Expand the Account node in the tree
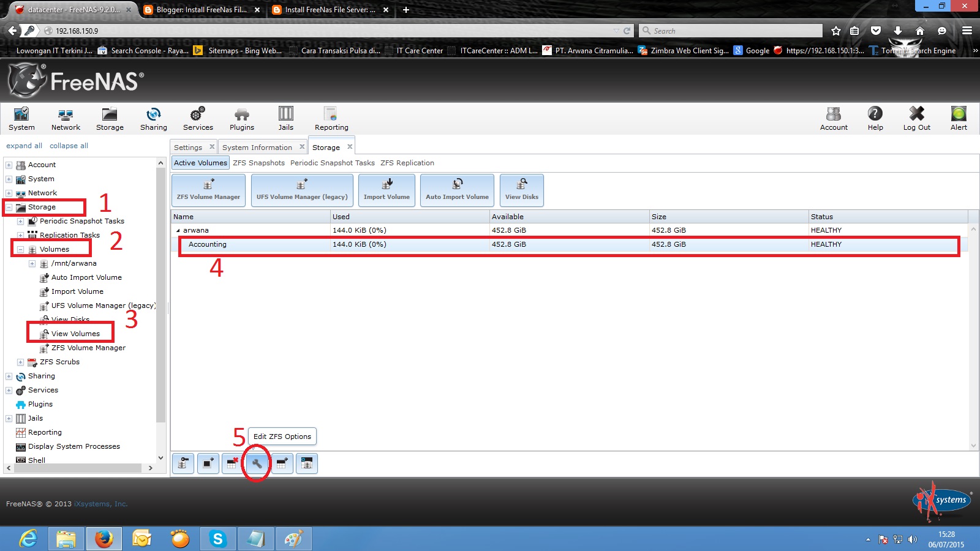Image resolution: width=980 pixels, height=551 pixels. (9, 165)
